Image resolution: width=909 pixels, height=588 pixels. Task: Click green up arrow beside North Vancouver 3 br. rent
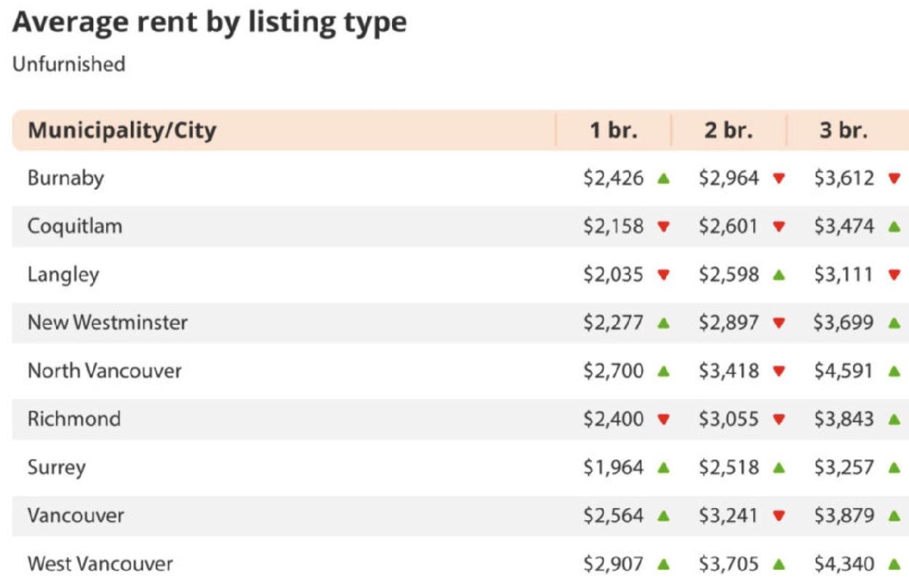(x=894, y=371)
